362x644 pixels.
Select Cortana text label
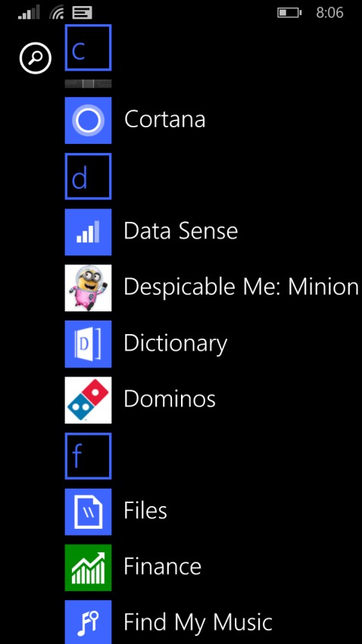[x=164, y=119]
